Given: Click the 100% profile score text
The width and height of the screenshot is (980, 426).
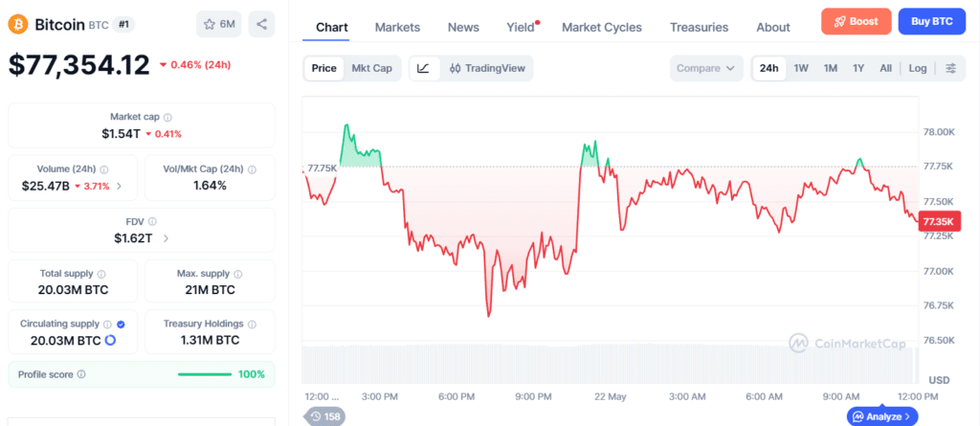Looking at the screenshot, I should 252,374.
